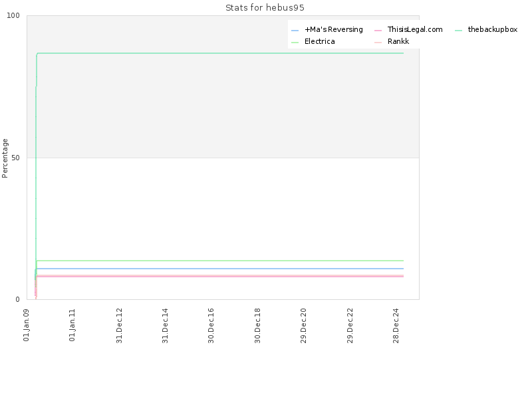Viewport: 532px width, 399px height.
Task: Click the 'ThisisLegal.com' legend label
Action: 415,29
